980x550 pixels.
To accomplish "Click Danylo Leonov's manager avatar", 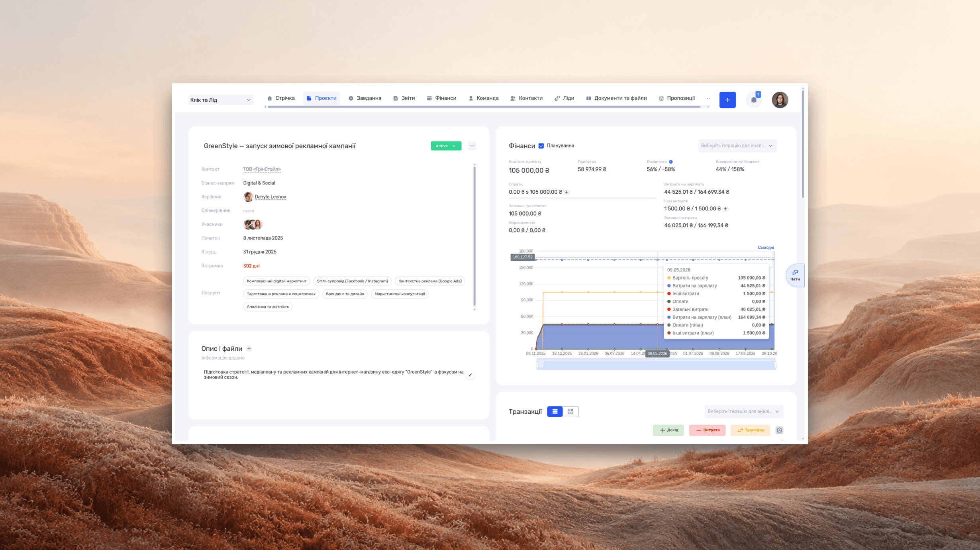I will (x=248, y=197).
